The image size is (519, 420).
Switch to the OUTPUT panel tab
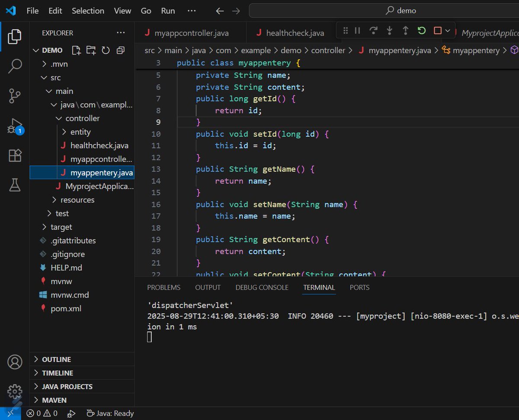tap(208, 287)
